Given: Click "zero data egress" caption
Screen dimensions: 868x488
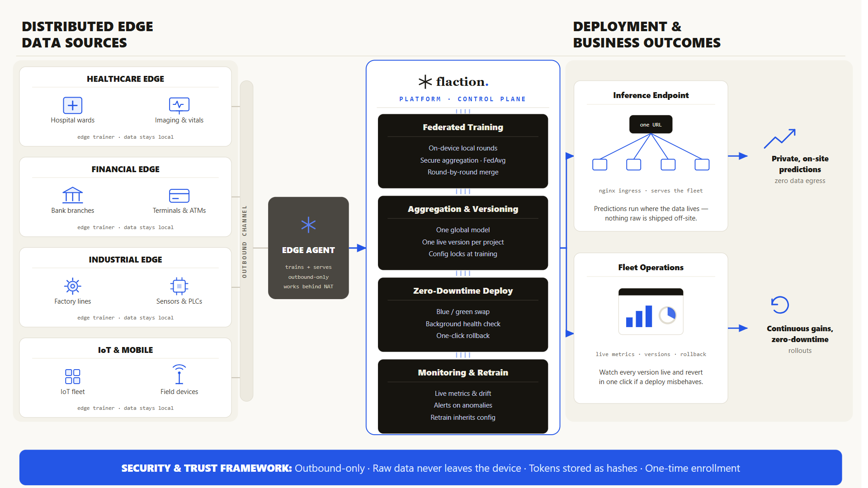Looking at the screenshot, I should 800,181.
